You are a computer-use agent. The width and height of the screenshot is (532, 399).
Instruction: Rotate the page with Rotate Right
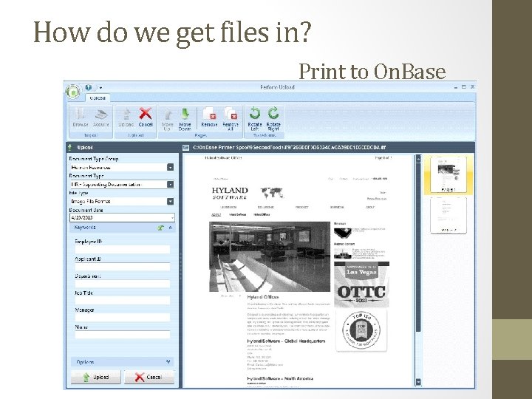point(273,119)
